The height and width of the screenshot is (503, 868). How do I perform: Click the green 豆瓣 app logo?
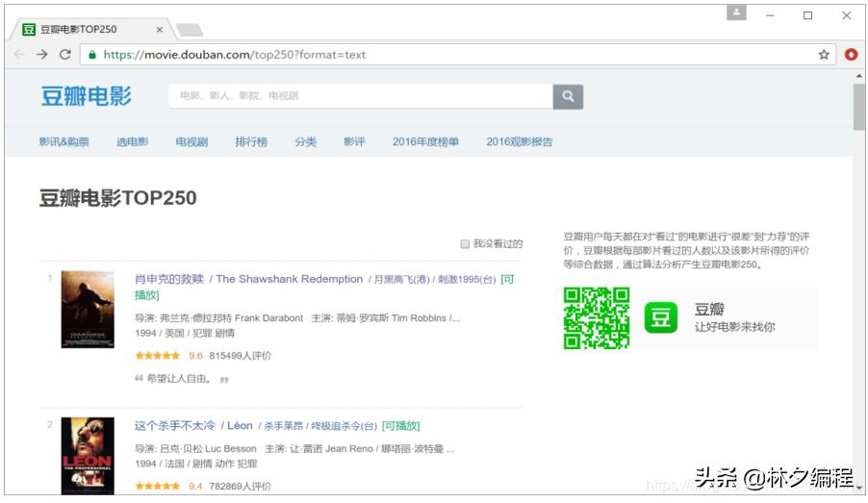(661, 317)
